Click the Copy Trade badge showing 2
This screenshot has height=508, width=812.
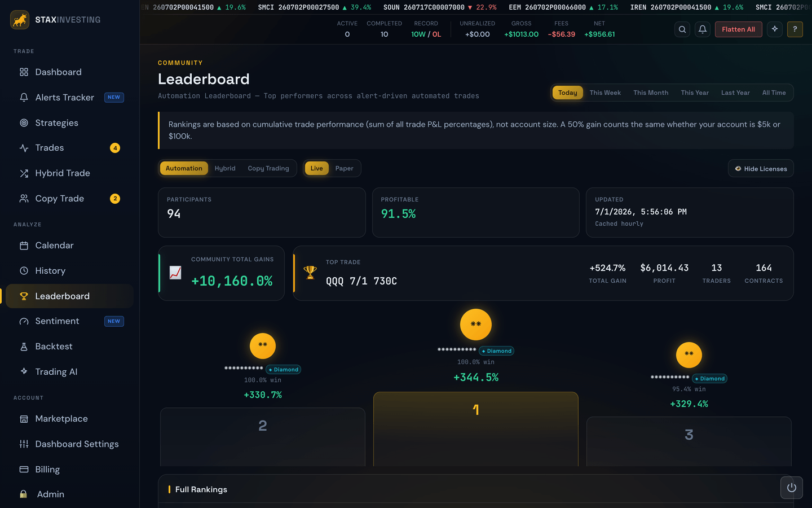[x=115, y=199]
